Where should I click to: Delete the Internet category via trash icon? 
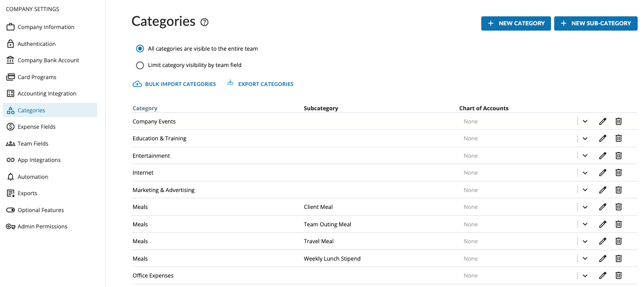[x=619, y=173]
